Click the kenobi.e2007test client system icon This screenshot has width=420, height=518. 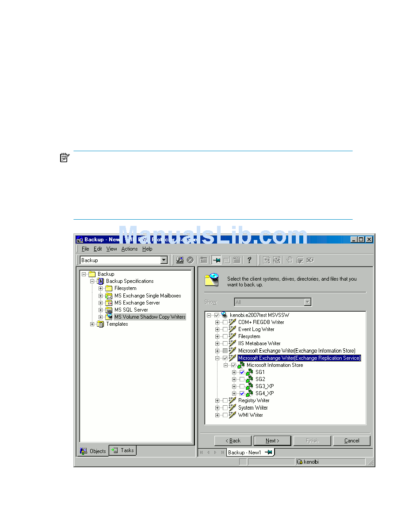point(224,315)
